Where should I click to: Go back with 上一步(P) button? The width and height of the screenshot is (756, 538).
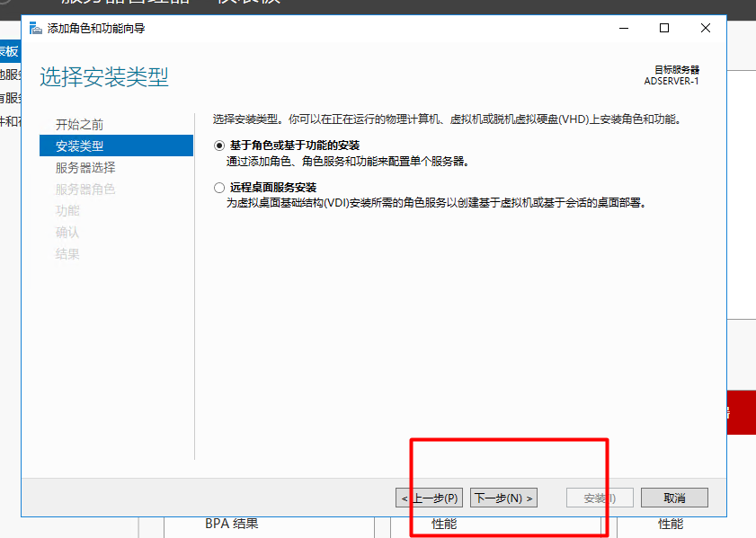click(429, 498)
